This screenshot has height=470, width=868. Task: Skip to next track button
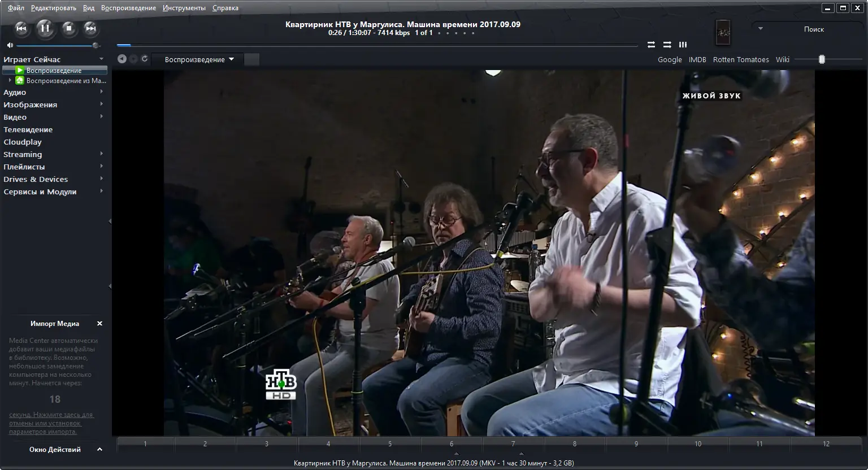[x=90, y=28]
